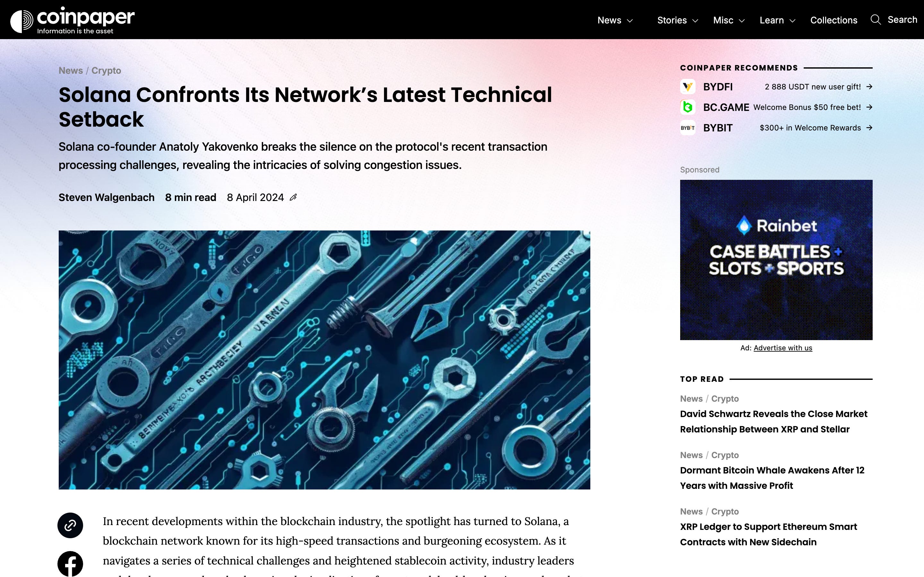Click Crypto in the article breadcrumb
924x577 pixels.
tap(106, 71)
